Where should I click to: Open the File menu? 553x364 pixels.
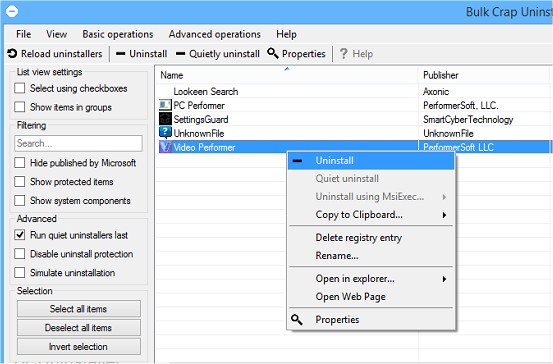tap(23, 34)
